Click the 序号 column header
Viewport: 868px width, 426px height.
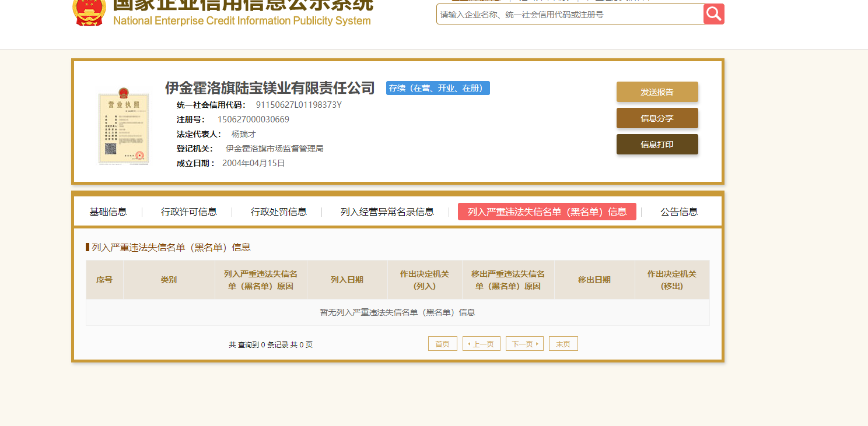tap(104, 280)
